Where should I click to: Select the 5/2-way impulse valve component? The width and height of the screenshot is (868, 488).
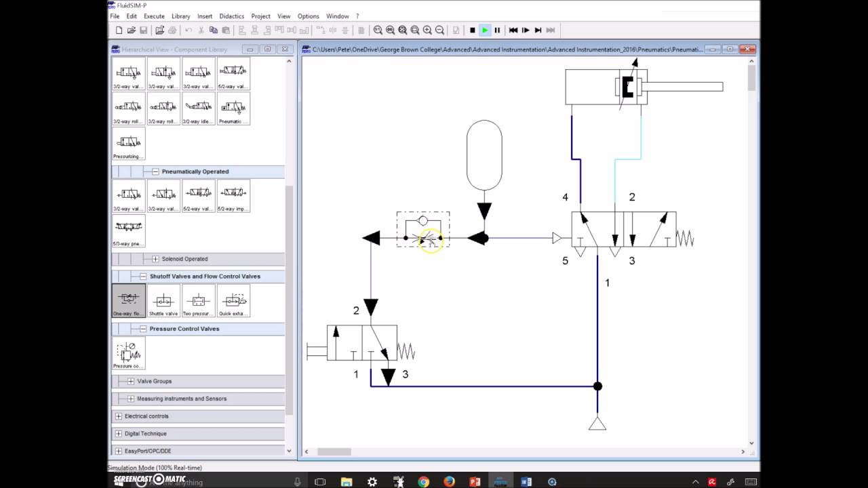coord(233,196)
